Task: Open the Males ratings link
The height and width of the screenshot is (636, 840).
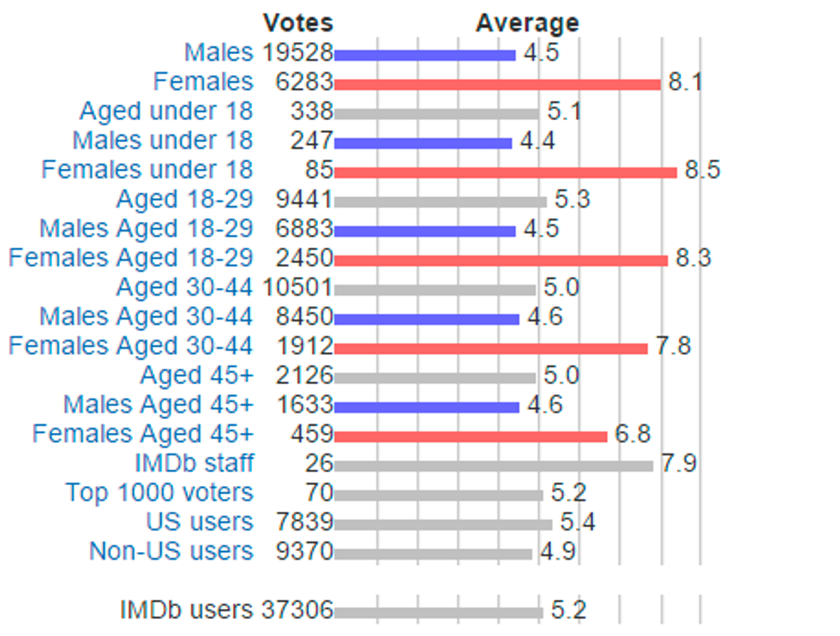Action: point(219,52)
